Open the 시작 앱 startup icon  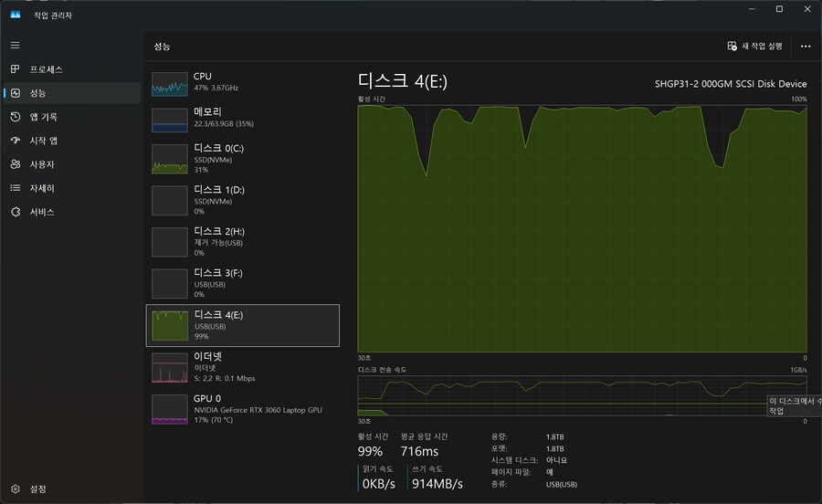16,141
